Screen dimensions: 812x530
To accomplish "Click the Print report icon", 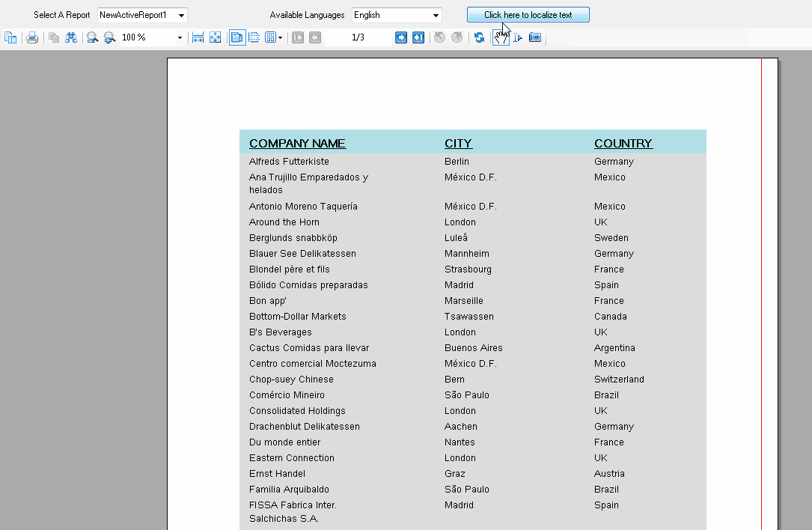I will click(x=32, y=37).
